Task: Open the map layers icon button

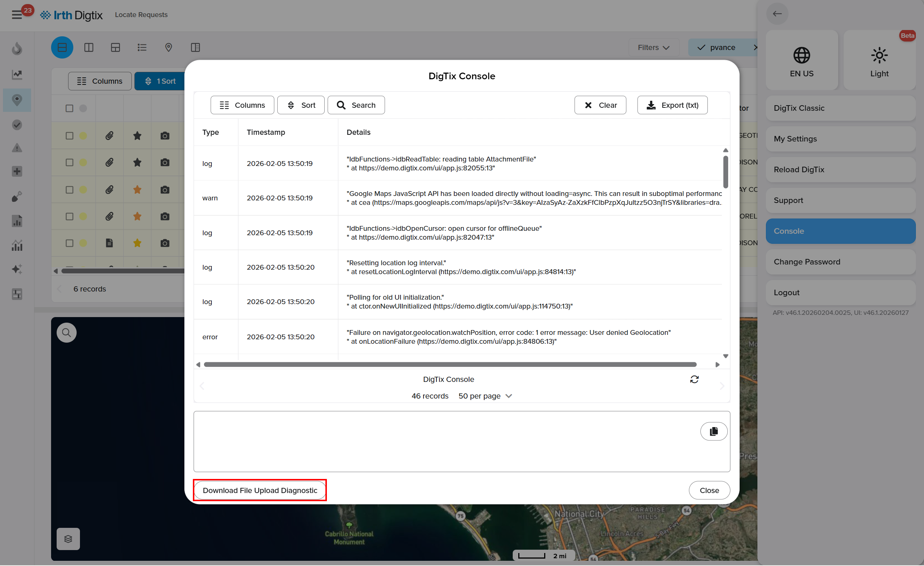Action: click(68, 539)
